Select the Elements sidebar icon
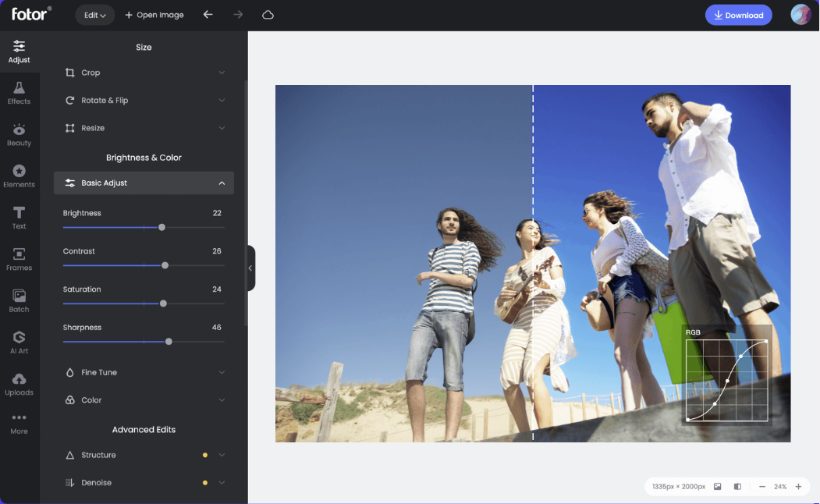The image size is (820, 504). (19, 176)
